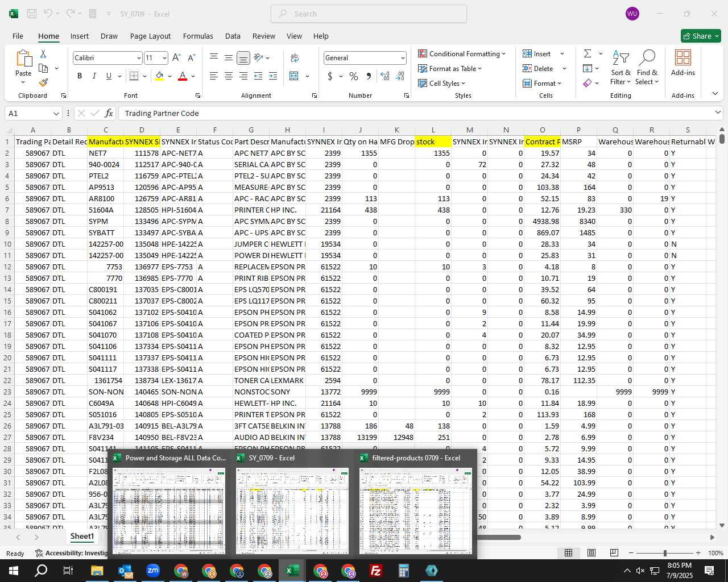Click the Insert Function fx icon

pos(109,113)
